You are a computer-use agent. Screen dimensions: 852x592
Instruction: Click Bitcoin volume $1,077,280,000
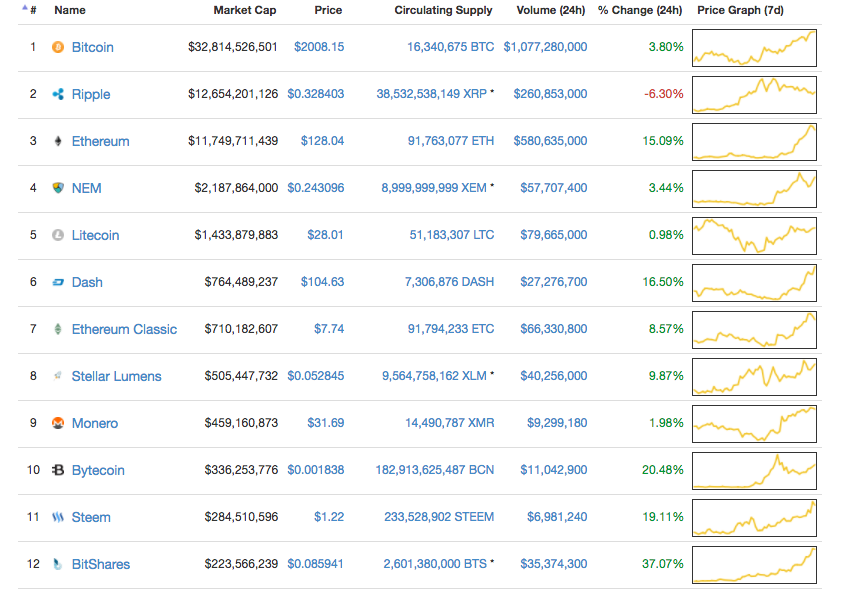point(545,47)
